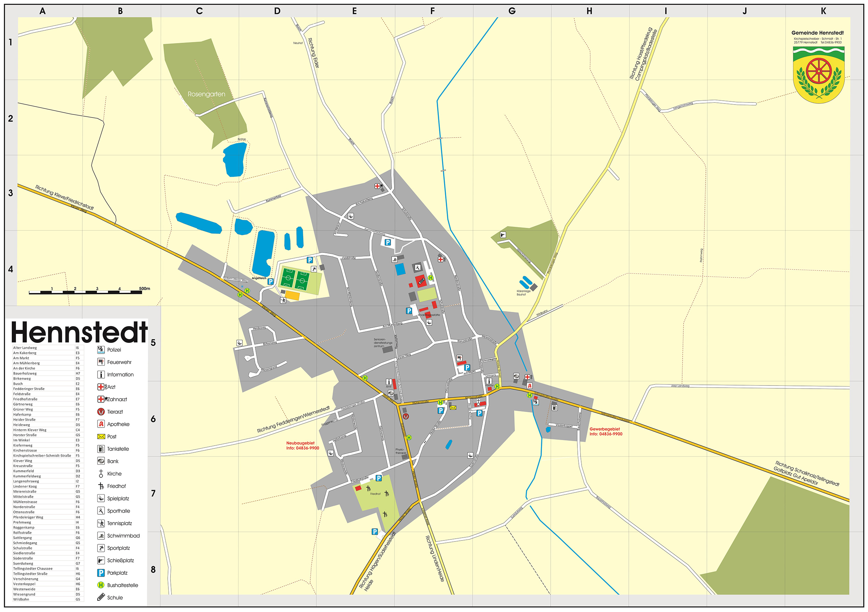Click the 500m scale bar

coord(85,292)
